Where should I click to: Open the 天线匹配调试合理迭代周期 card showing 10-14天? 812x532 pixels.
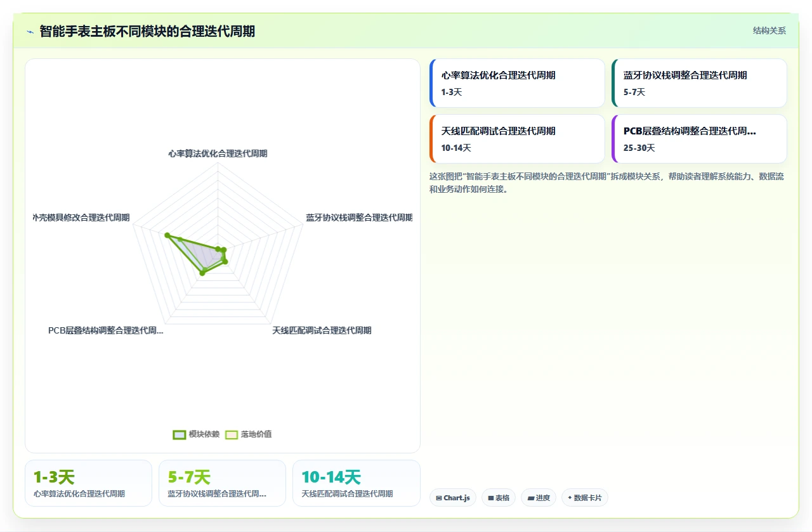517,139
